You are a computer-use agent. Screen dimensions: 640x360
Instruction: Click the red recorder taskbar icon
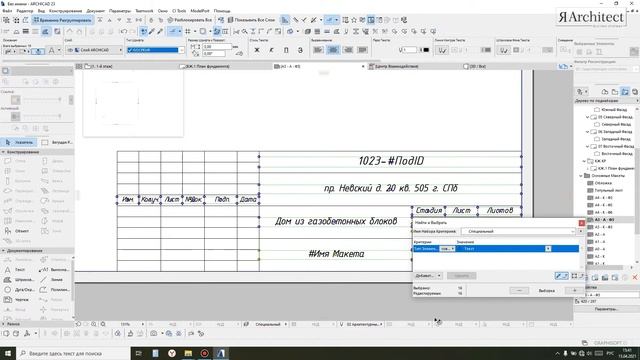[x=204, y=353]
